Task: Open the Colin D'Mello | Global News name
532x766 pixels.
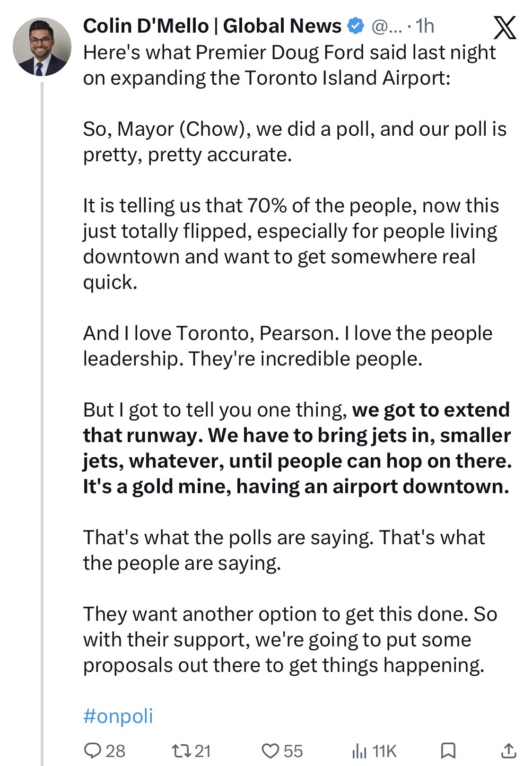Action: tap(212, 26)
